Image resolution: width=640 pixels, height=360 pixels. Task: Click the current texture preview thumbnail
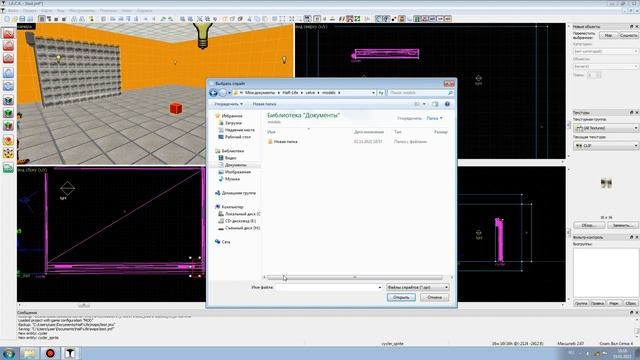(606, 183)
